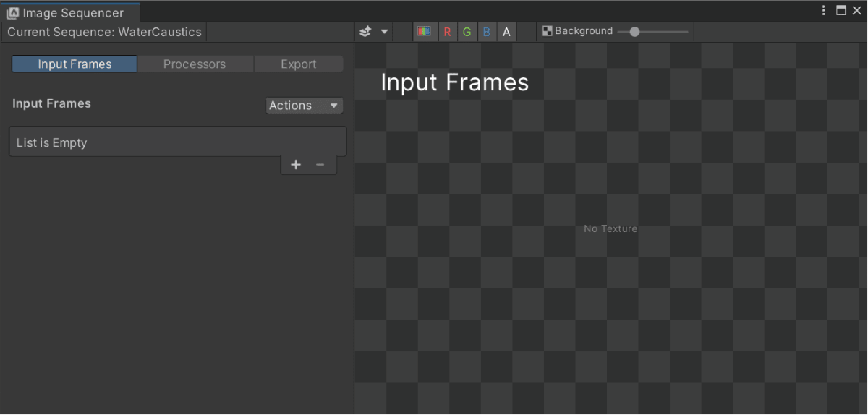Screen dimensions: 868x415
Task: Toggle the alpha A channel
Action: pos(506,32)
